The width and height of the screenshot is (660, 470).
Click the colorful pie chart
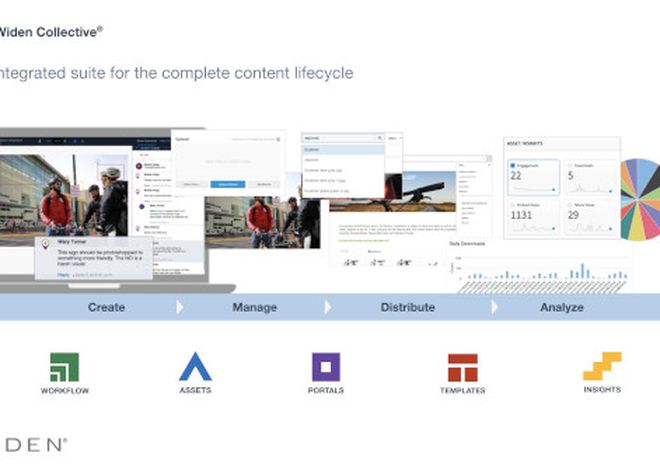pos(640,199)
